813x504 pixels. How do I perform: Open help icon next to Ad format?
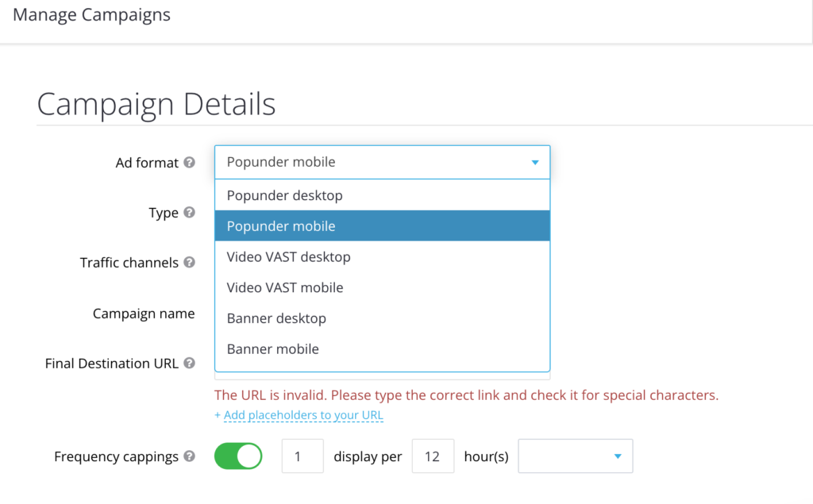(x=189, y=162)
